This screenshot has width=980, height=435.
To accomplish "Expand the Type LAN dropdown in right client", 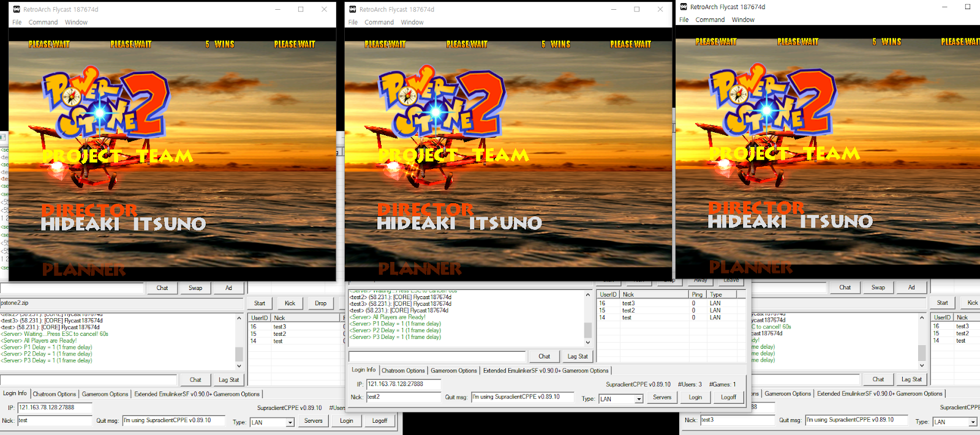I will 973,422.
